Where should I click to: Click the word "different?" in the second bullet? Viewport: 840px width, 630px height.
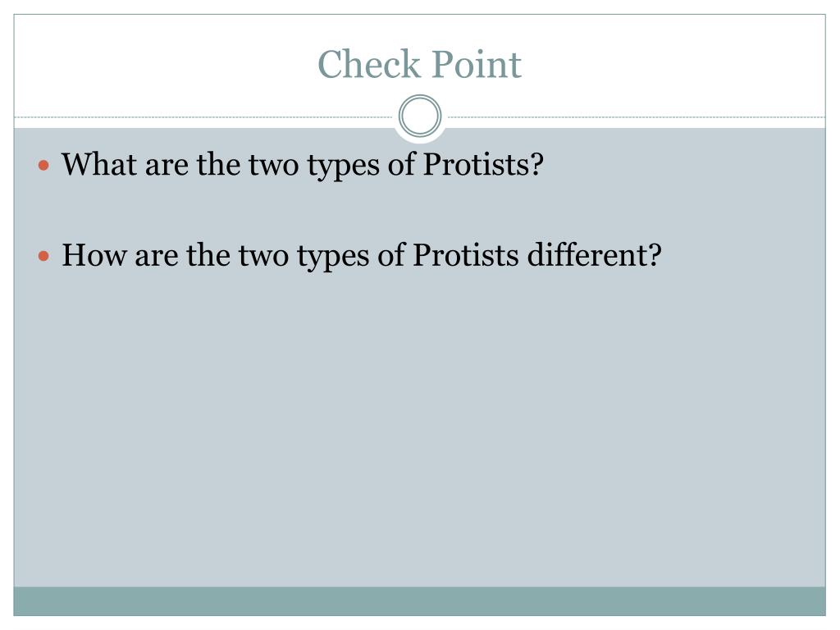pos(595,254)
